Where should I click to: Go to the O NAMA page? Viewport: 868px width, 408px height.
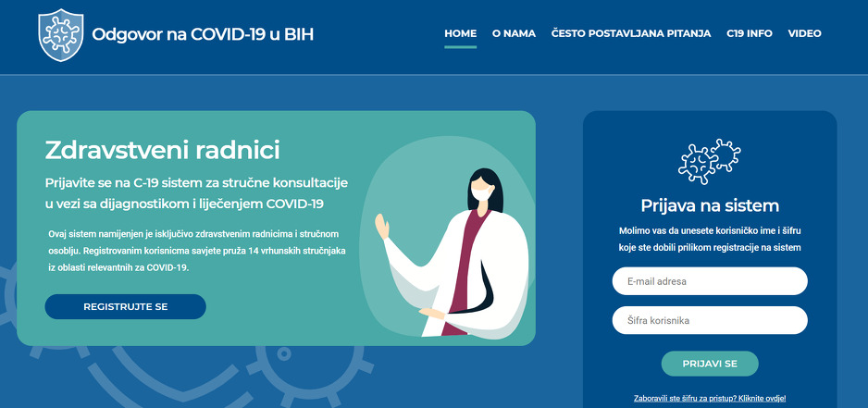pyautogui.click(x=514, y=33)
